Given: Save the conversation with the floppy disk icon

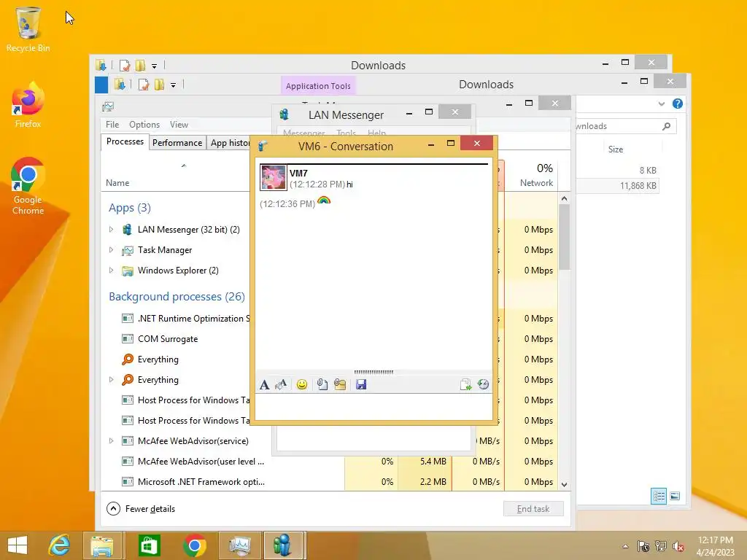Looking at the screenshot, I should [x=361, y=384].
